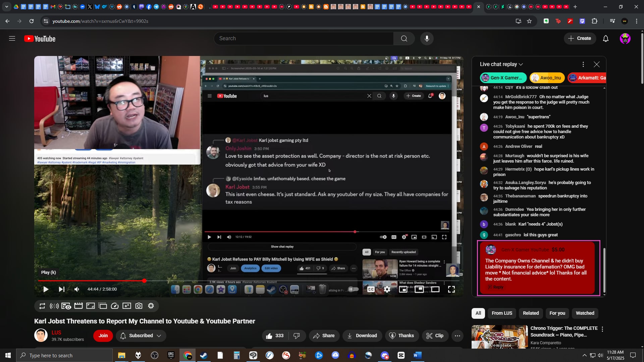Play the paused video
This screenshot has height=362, width=644.
pos(46,289)
